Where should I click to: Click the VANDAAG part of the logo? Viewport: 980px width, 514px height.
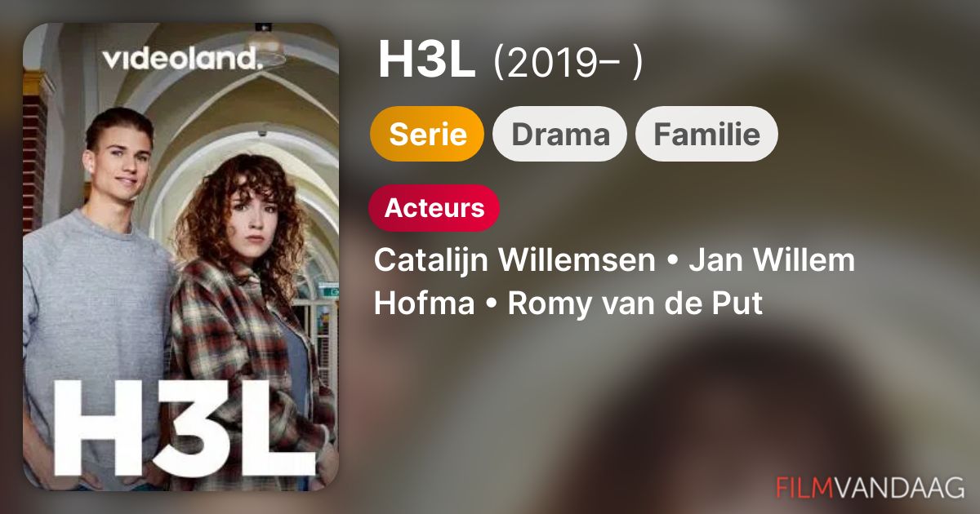coord(899,488)
